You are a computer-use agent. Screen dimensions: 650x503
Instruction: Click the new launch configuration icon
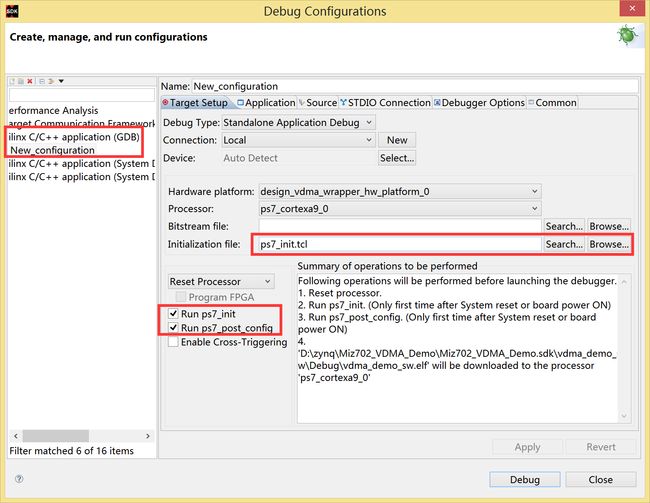pos(12,81)
